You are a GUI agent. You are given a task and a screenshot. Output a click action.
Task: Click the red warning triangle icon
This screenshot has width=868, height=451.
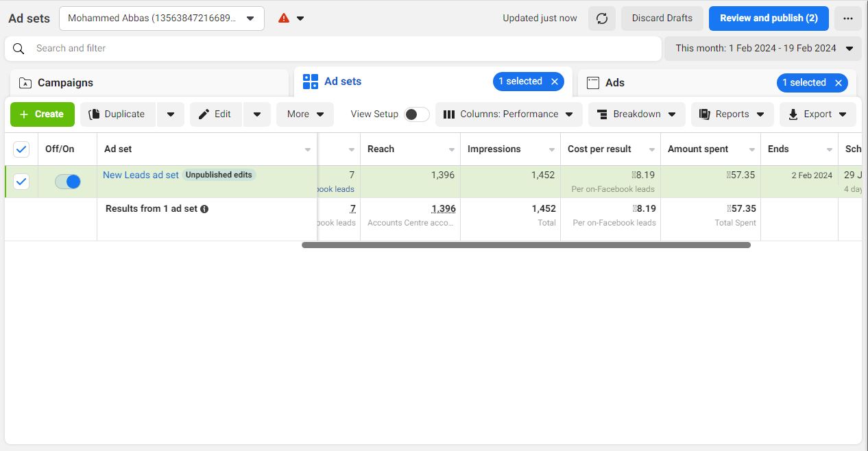click(284, 19)
